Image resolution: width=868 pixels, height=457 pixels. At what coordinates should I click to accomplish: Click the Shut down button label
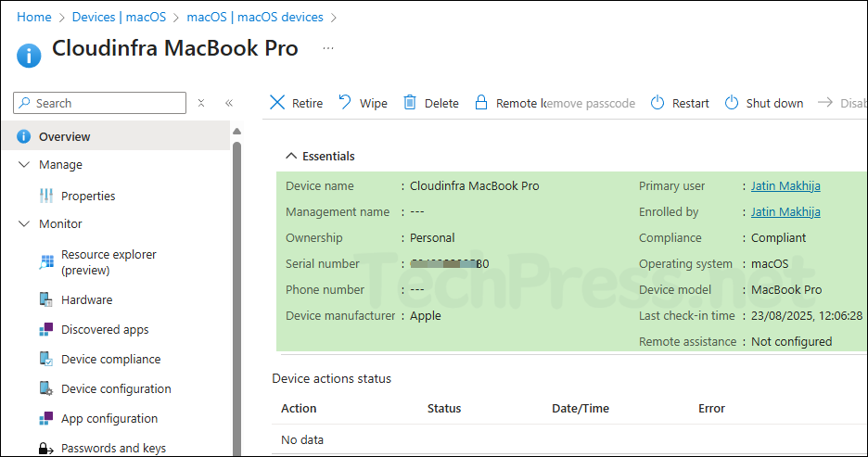pyautogui.click(x=774, y=104)
